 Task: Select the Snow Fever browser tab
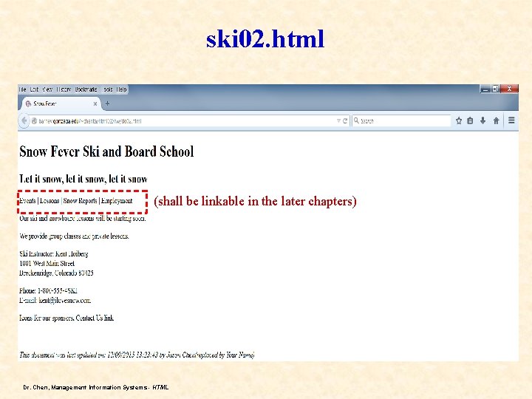coord(61,104)
